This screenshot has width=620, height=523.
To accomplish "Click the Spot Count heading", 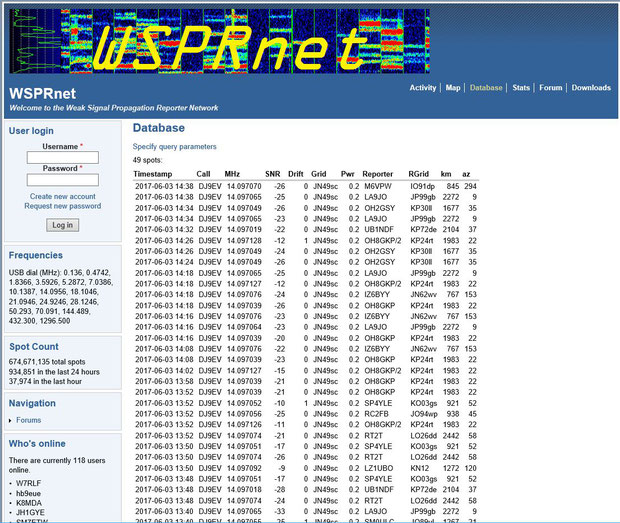I will point(34,347).
